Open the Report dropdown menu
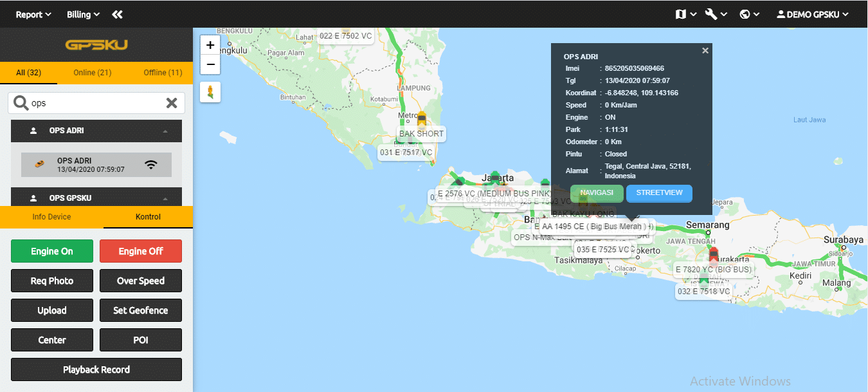 tap(33, 14)
